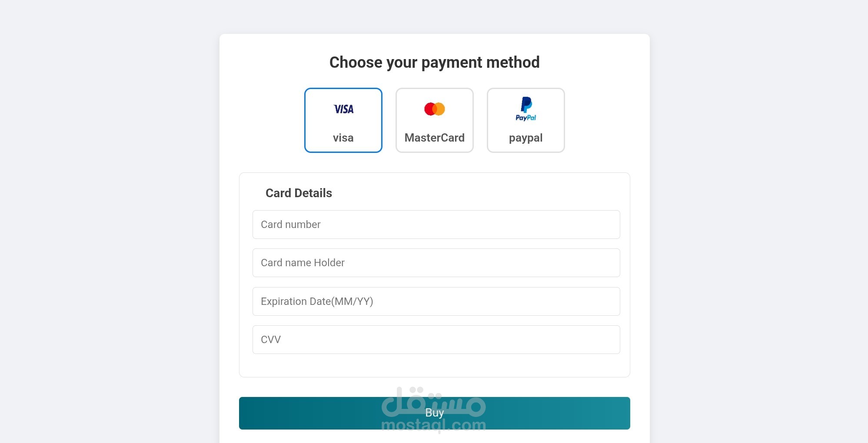Click the small PayPal wordmark under the P
This screenshot has width=868, height=443.
tap(526, 118)
